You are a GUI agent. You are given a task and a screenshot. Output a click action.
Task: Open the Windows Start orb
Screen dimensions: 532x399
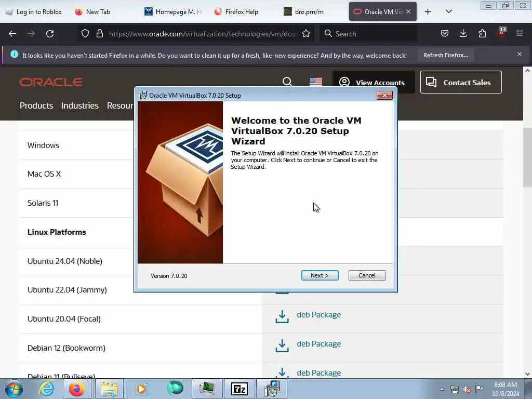tap(14, 389)
